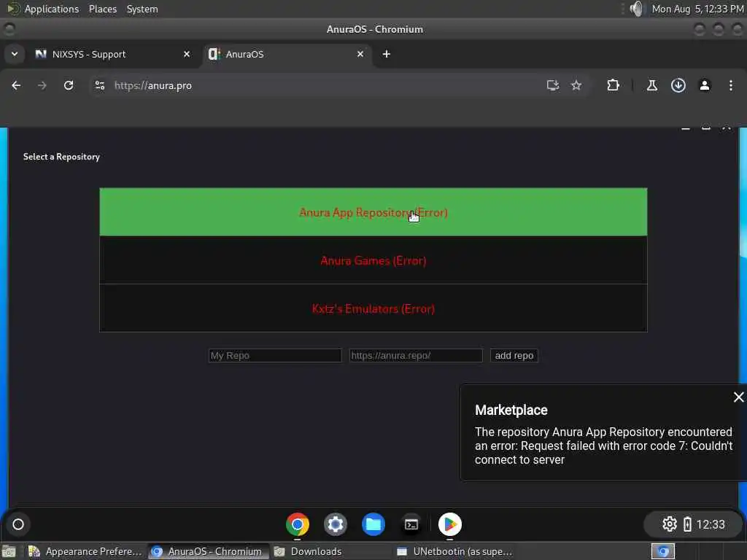Open the System menu
This screenshot has height=560, width=747.
142,9
